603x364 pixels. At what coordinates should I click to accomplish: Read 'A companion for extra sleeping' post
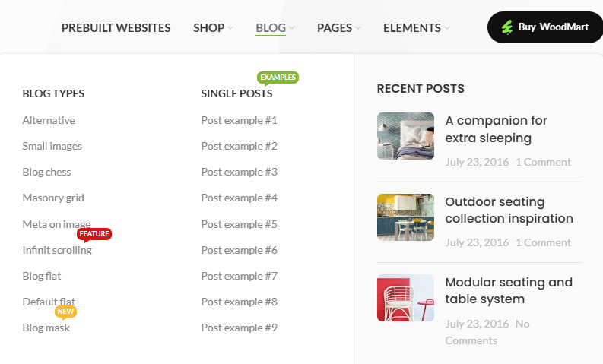click(x=496, y=129)
